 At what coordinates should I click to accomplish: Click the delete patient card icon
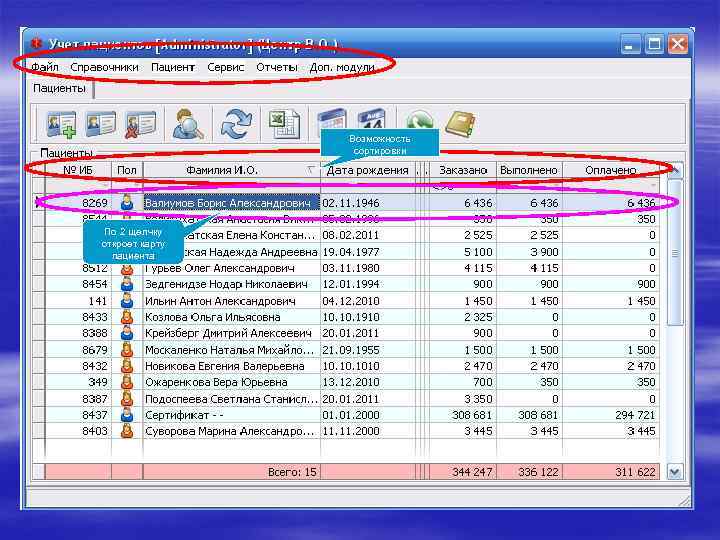coord(140,124)
